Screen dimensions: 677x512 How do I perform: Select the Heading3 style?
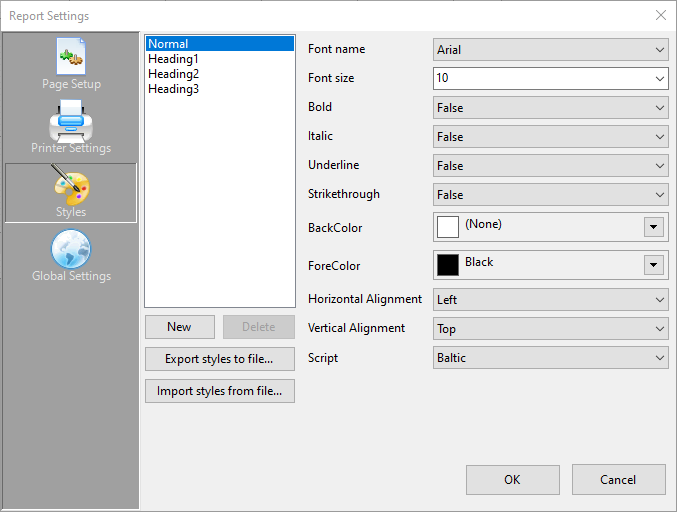click(220, 89)
